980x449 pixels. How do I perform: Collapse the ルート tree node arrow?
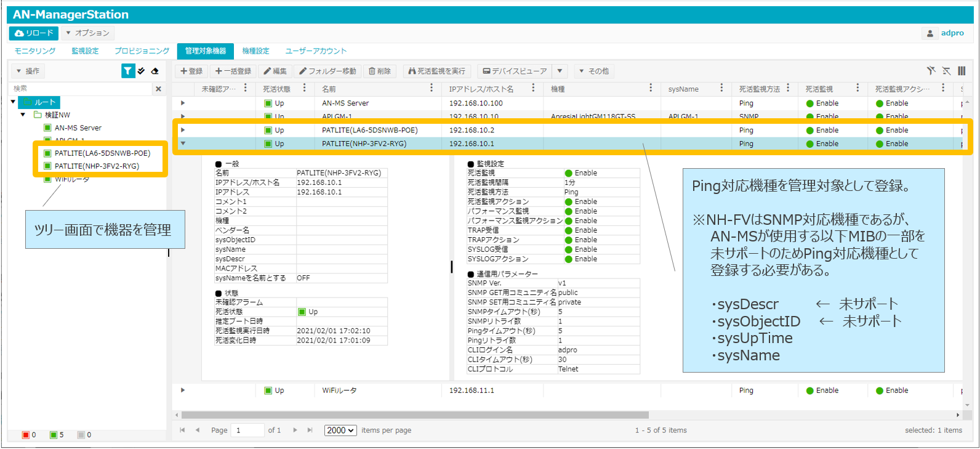pos(13,102)
